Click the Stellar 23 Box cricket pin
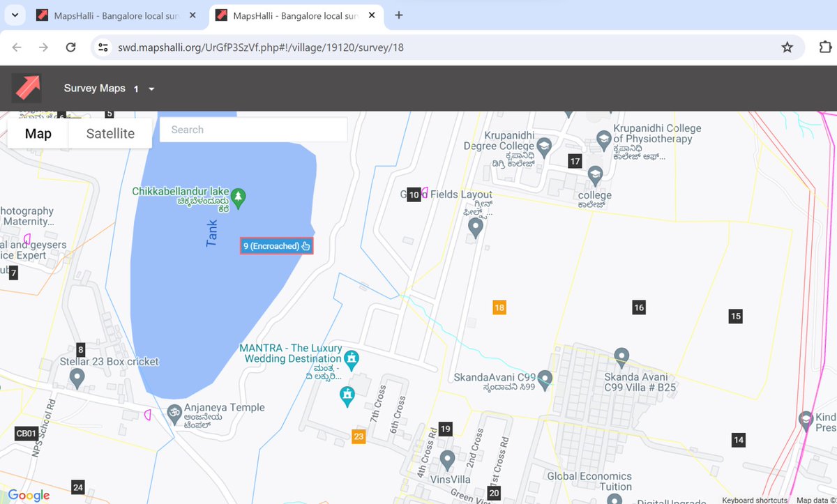 tap(78, 378)
